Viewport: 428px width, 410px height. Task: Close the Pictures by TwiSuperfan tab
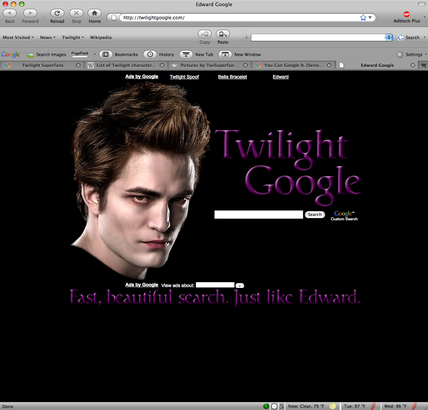pos(245,65)
